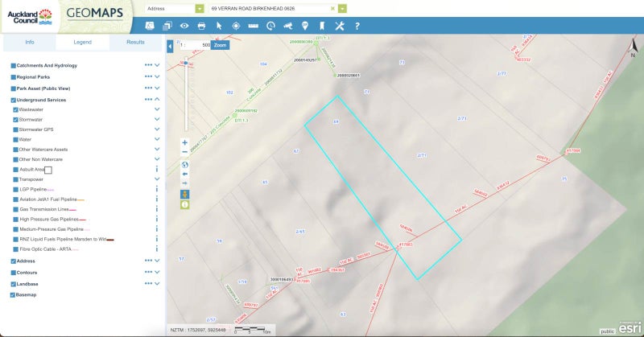Viewport: 644px width, 337px height.
Task: Click the Zoom scale button
Action: coord(221,46)
